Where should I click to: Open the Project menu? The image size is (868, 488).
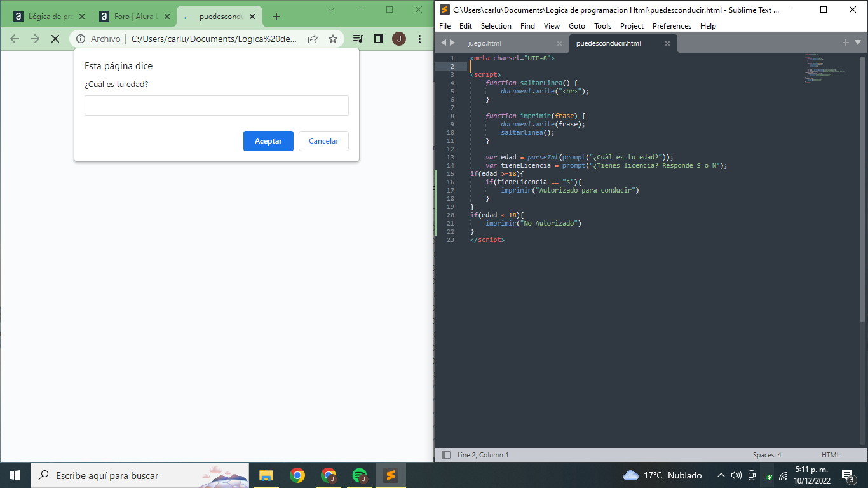[x=632, y=26]
